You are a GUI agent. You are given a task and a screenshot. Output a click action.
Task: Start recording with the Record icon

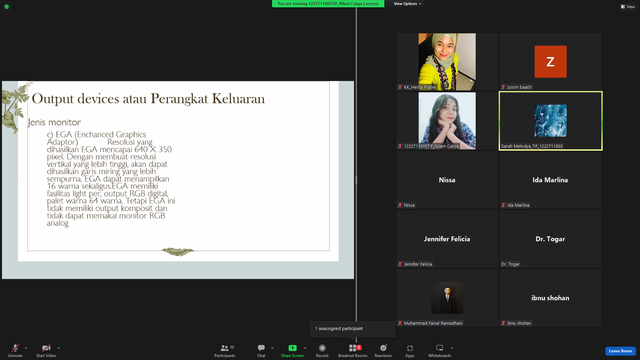pyautogui.click(x=322, y=348)
